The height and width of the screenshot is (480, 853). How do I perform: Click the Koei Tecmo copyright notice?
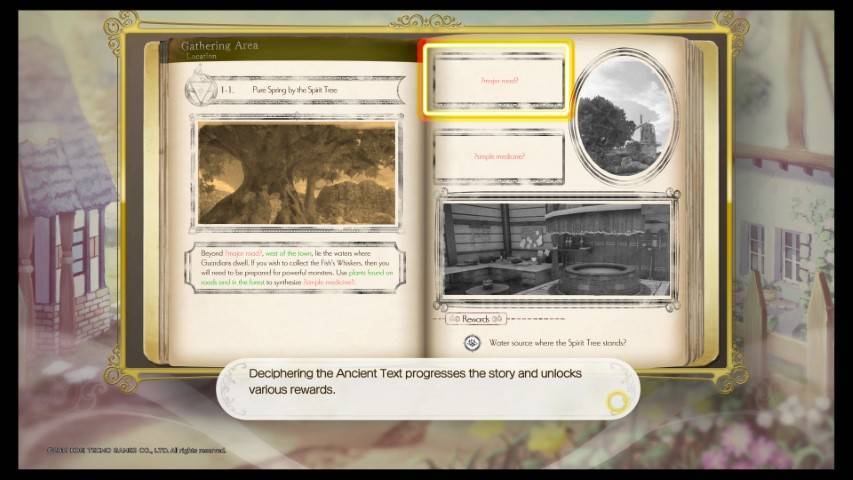click(x=137, y=451)
